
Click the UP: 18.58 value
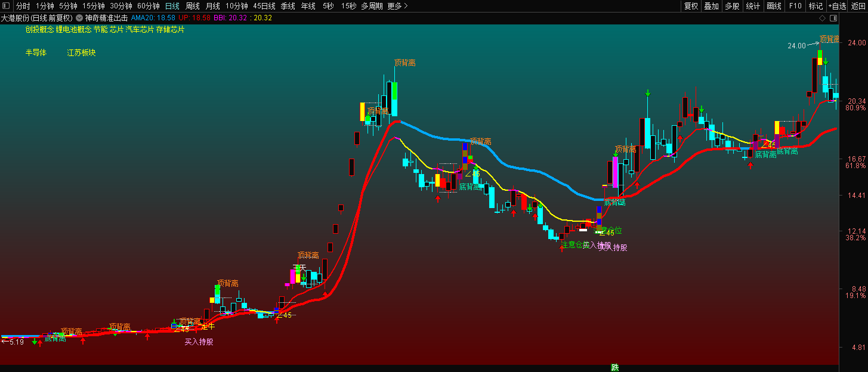(x=194, y=18)
